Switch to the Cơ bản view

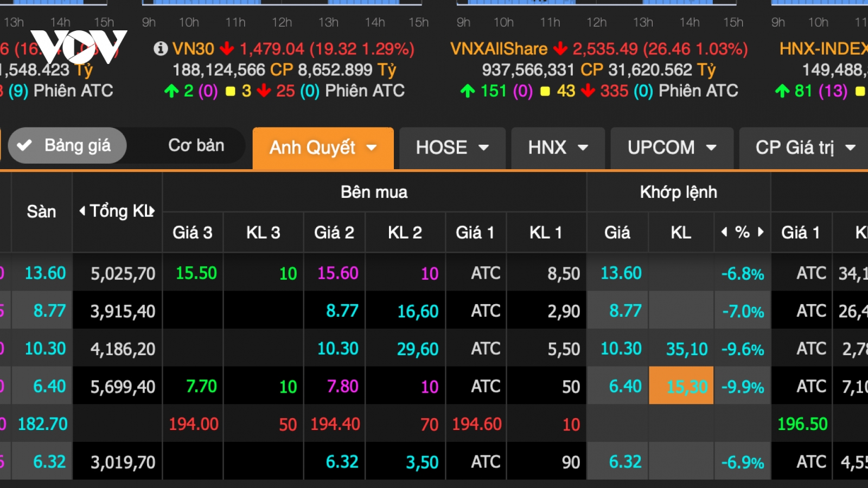pyautogui.click(x=196, y=145)
